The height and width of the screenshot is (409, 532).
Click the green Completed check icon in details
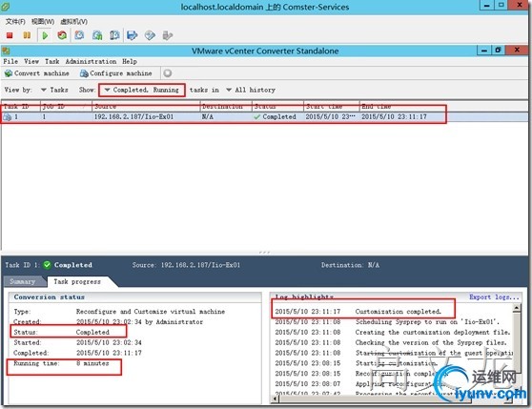[x=47, y=265]
